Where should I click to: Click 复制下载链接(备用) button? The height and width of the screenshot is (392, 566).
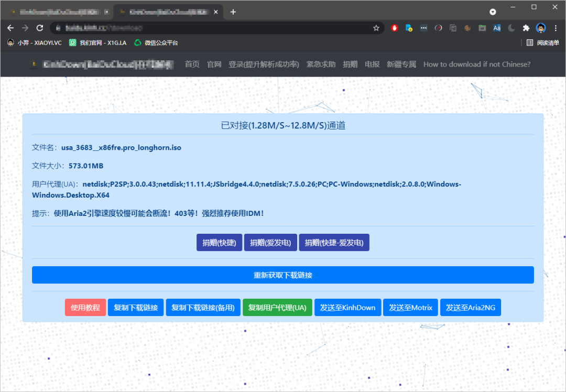coord(203,308)
